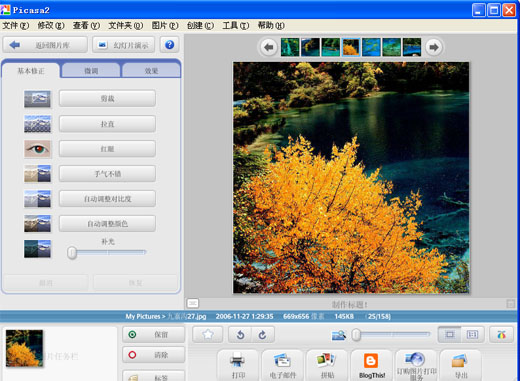
Task: Open the 创建(C) menu
Action: (x=200, y=25)
